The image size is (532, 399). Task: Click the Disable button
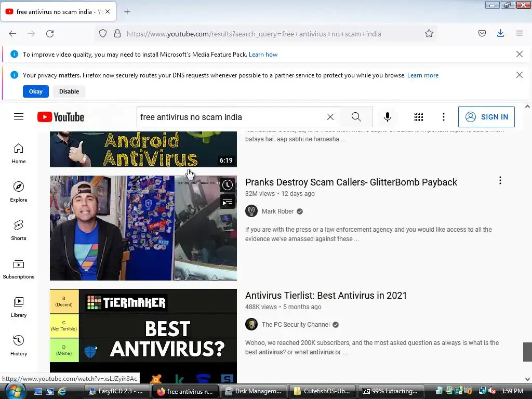pyautogui.click(x=69, y=91)
